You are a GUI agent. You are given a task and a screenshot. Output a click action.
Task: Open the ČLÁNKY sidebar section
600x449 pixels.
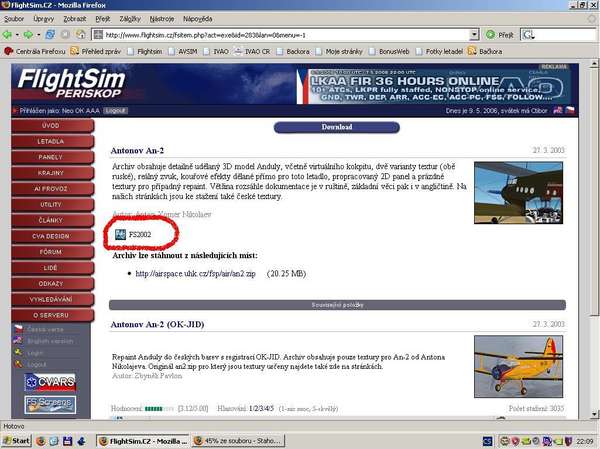[x=52, y=220]
